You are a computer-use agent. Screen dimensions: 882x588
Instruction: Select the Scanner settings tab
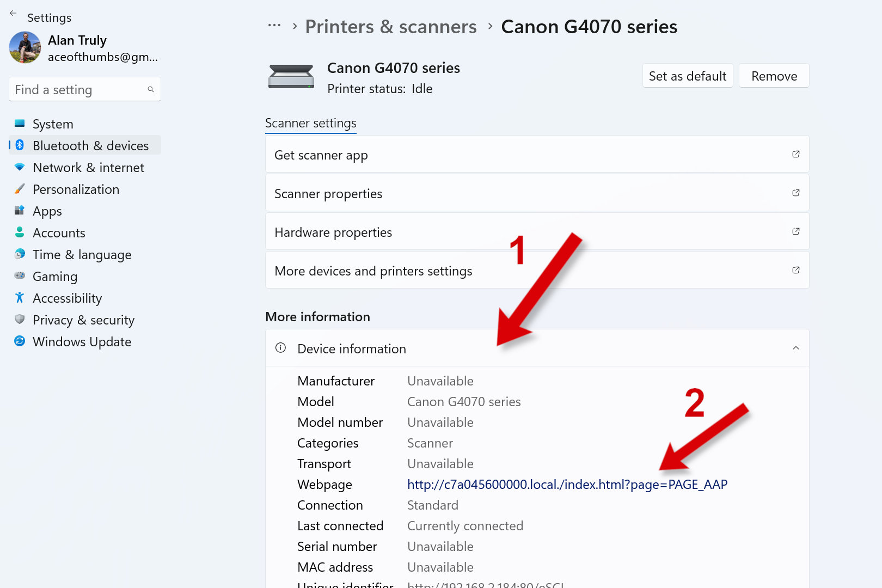311,124
